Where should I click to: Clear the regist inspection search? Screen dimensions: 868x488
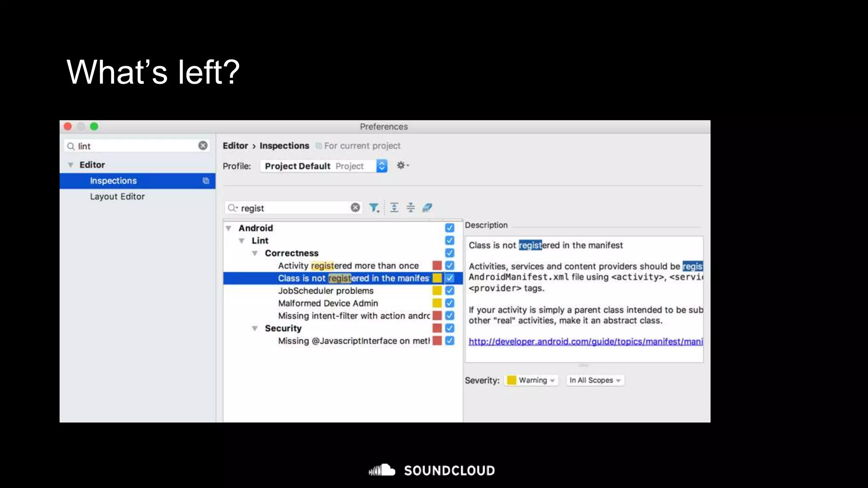click(355, 208)
